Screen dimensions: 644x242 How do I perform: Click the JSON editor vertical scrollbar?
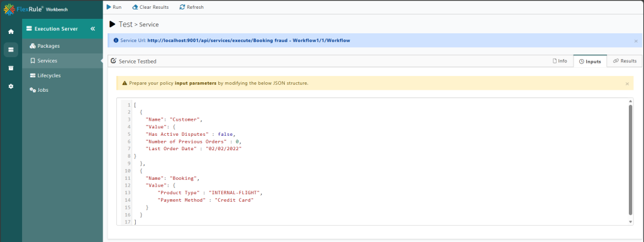coord(630,160)
